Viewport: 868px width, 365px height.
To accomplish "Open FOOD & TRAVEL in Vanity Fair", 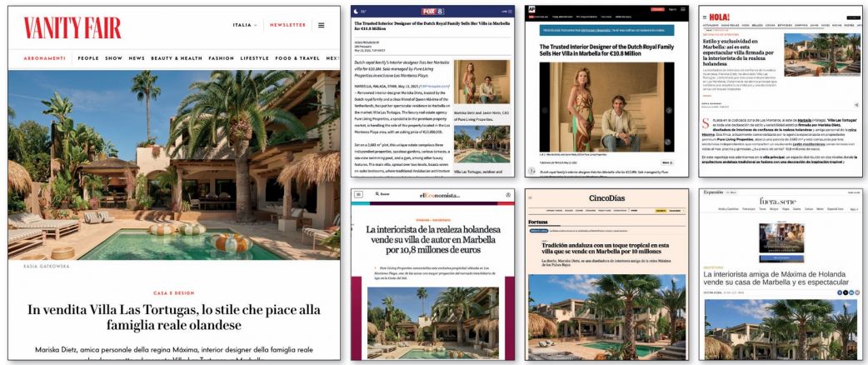I will (x=297, y=58).
